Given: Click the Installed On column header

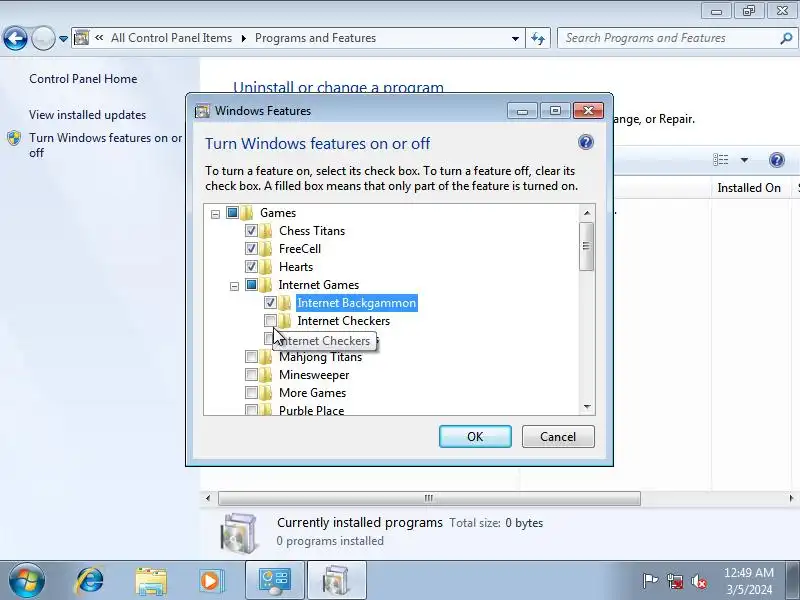Looking at the screenshot, I should [749, 188].
